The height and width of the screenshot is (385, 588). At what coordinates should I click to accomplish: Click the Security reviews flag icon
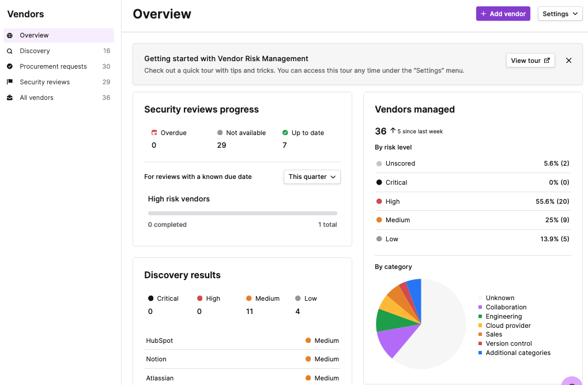click(10, 82)
